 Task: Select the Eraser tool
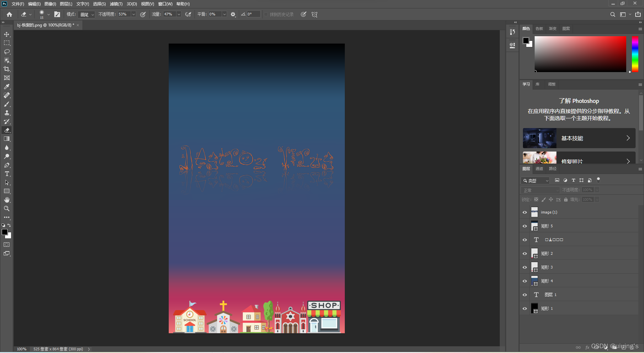pyautogui.click(x=7, y=130)
